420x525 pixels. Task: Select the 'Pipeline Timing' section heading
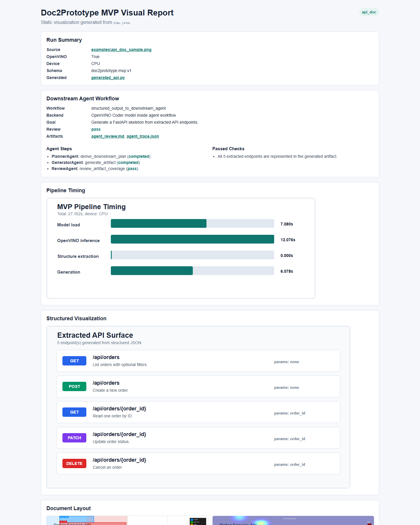point(66,190)
